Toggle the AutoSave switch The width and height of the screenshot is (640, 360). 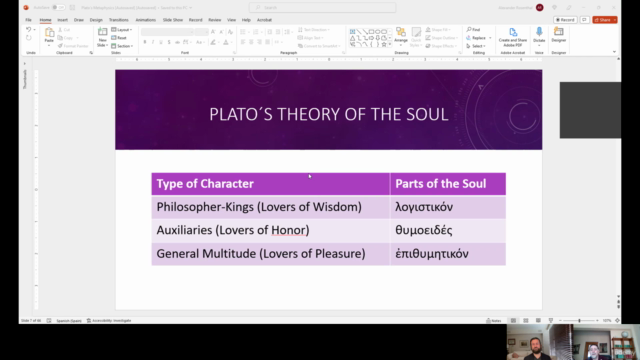click(59, 7)
